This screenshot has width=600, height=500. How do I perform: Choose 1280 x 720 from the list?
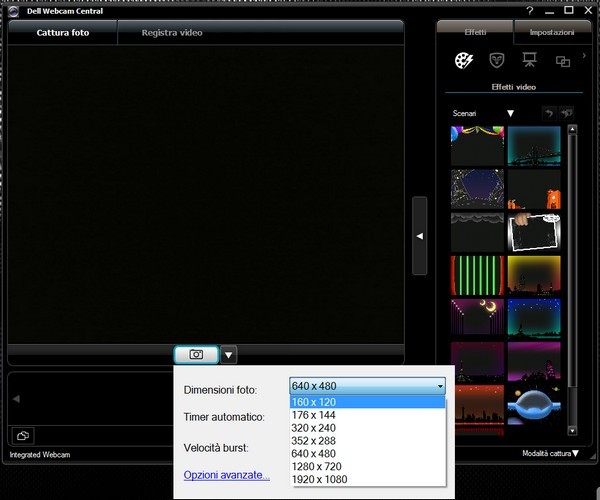(x=318, y=467)
